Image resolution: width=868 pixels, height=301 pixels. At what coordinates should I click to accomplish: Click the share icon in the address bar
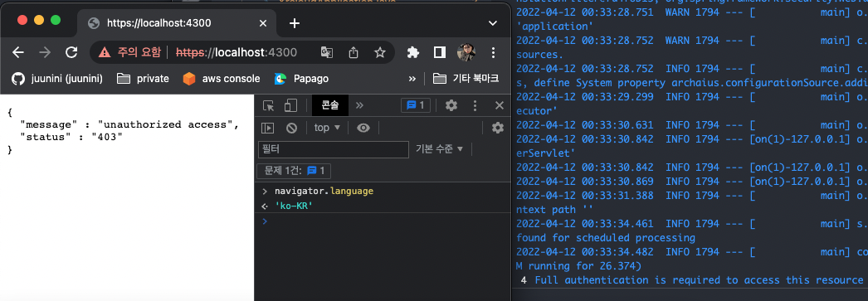pyautogui.click(x=354, y=52)
